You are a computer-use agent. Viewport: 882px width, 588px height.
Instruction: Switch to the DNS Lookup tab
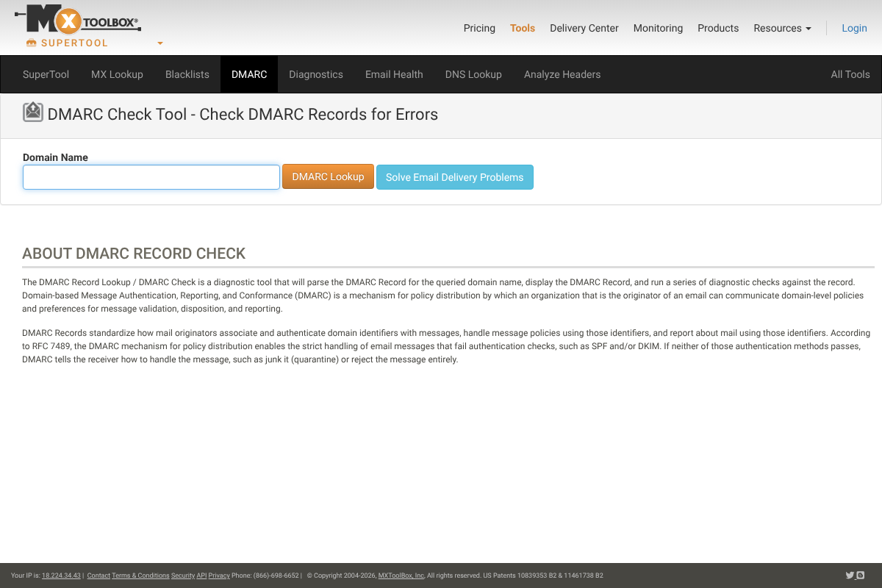[473, 74]
